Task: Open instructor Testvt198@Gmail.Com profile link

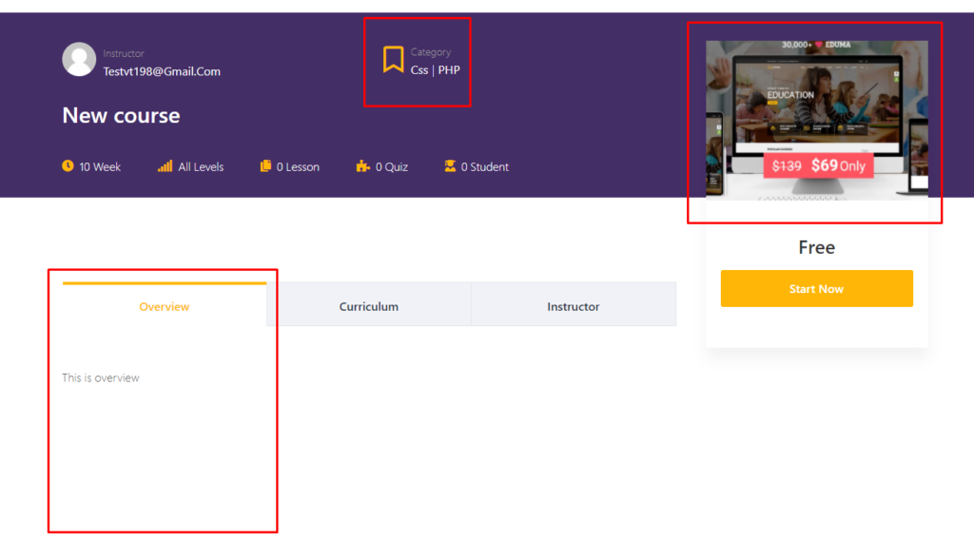Action: tap(162, 71)
